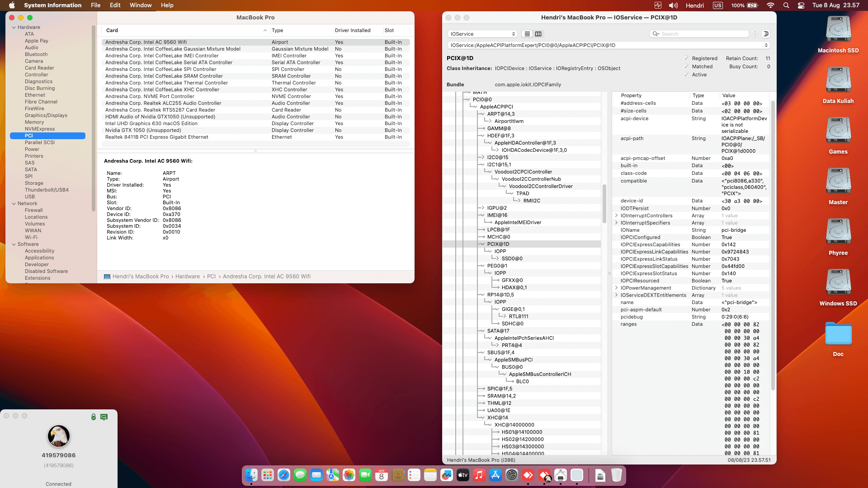Switch IORegistryExplorer to list view icon

coord(527,34)
